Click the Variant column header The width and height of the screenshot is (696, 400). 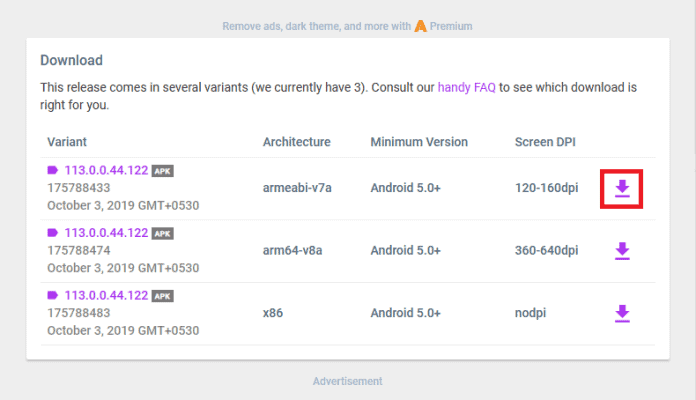68,141
